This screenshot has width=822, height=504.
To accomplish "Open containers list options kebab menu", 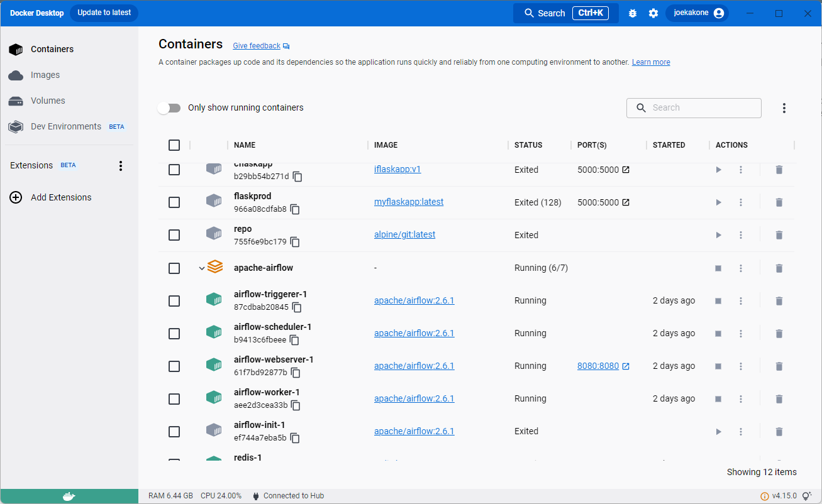I will (784, 108).
